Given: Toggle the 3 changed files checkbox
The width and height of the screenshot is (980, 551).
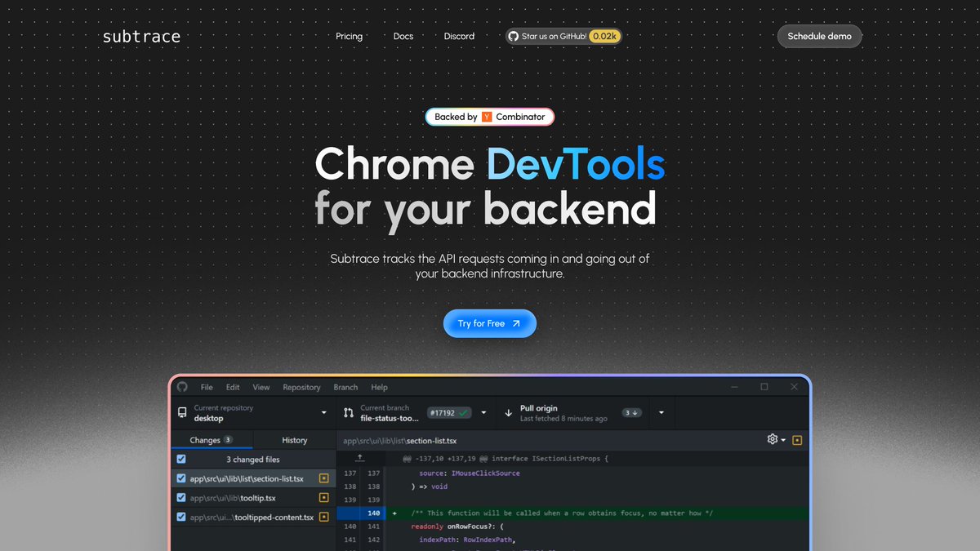Looking at the screenshot, I should [x=181, y=460].
